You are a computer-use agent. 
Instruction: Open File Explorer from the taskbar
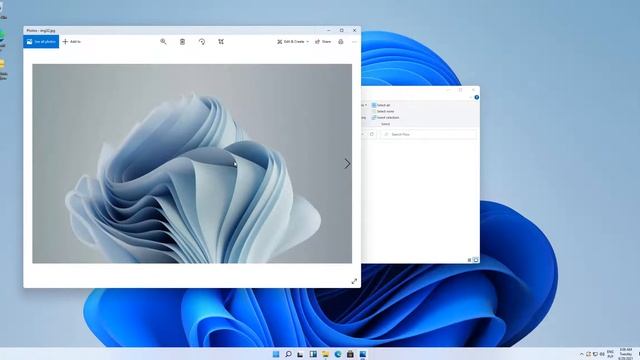tap(325, 354)
